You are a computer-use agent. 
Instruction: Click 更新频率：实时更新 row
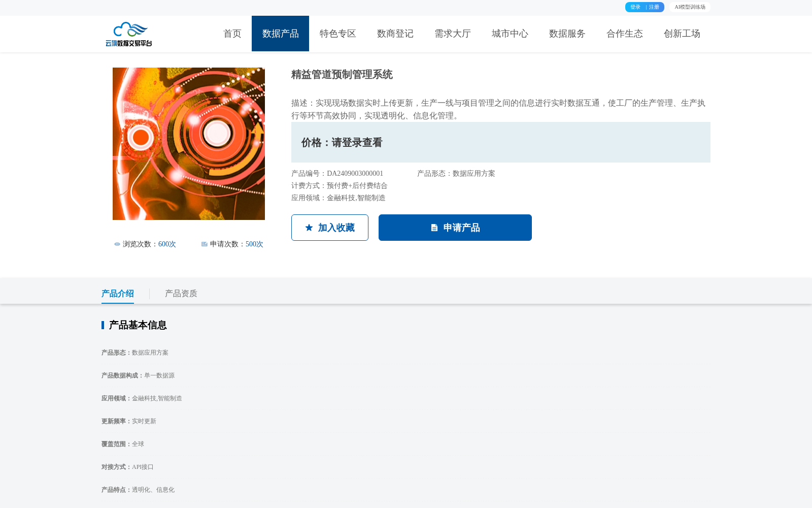click(129, 421)
